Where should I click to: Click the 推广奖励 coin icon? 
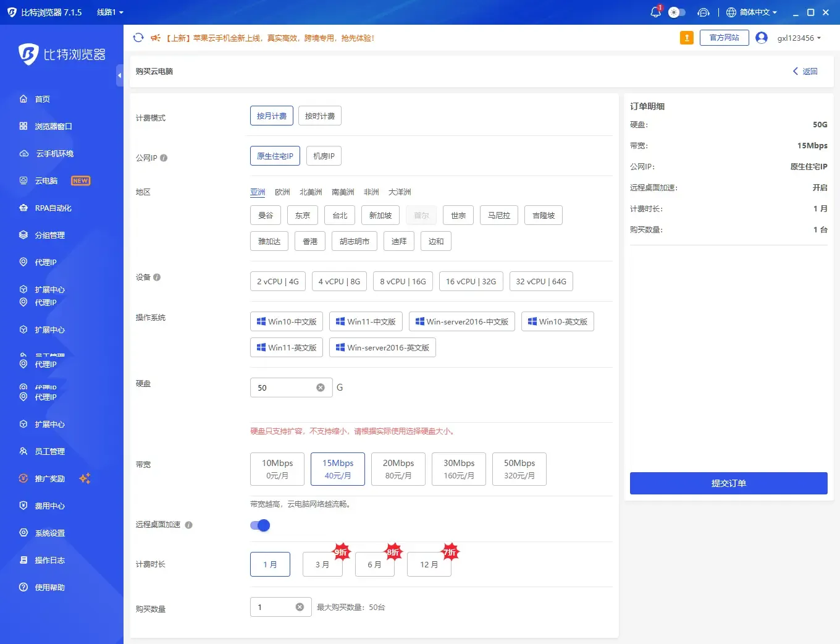tap(23, 478)
